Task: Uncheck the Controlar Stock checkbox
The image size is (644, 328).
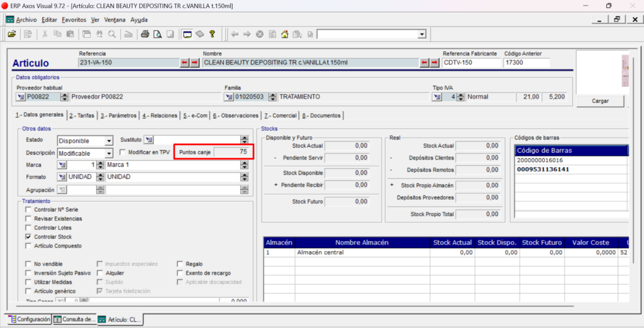Action: (28, 237)
